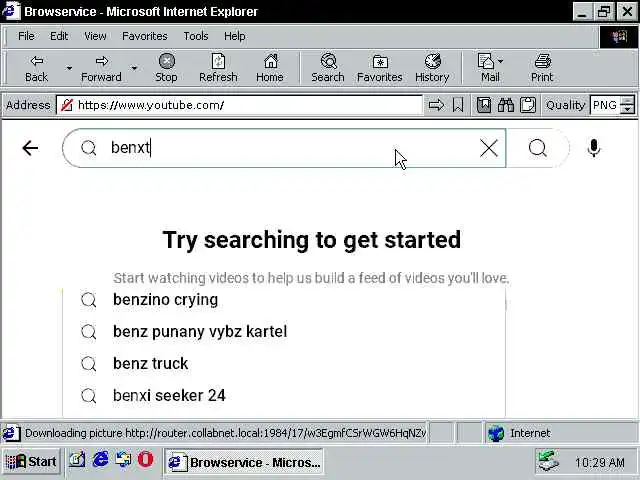Click the address bar URL field

(x=239, y=105)
